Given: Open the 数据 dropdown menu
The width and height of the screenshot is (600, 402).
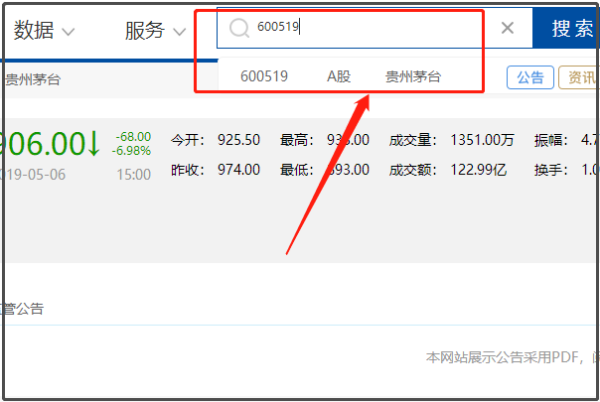Looking at the screenshot, I should pyautogui.click(x=44, y=31).
